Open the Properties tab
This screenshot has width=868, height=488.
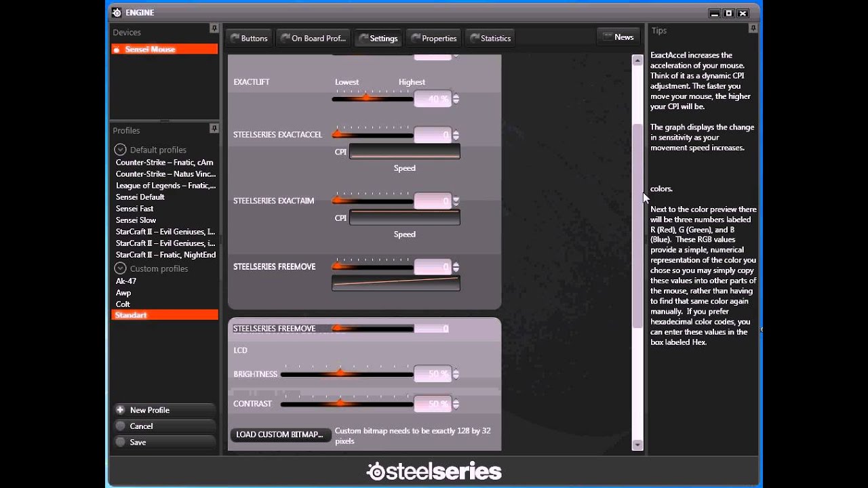pos(434,39)
